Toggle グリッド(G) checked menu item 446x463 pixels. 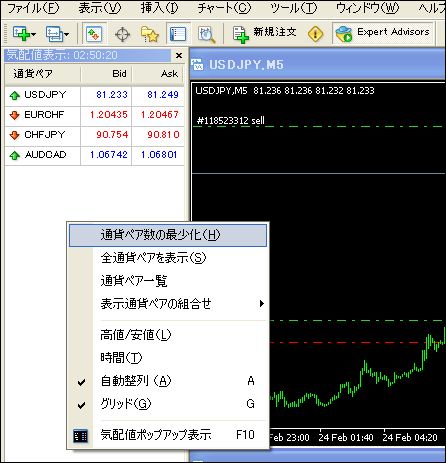168,404
